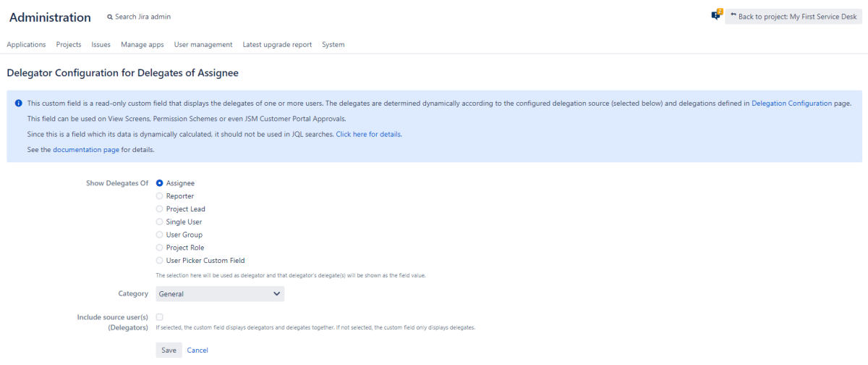
Task: Click the search magnifier icon
Action: point(110,17)
